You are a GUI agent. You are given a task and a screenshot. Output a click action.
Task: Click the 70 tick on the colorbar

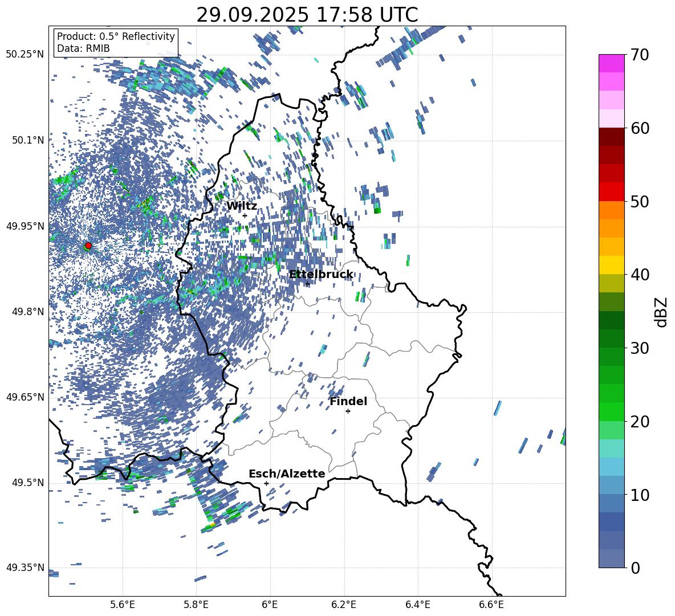640,55
